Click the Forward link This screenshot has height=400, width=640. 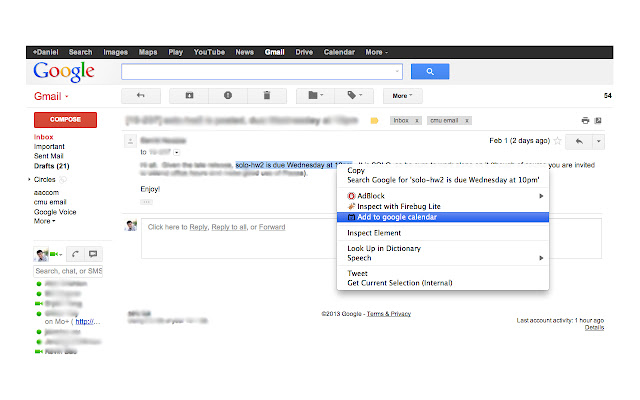tap(272, 227)
